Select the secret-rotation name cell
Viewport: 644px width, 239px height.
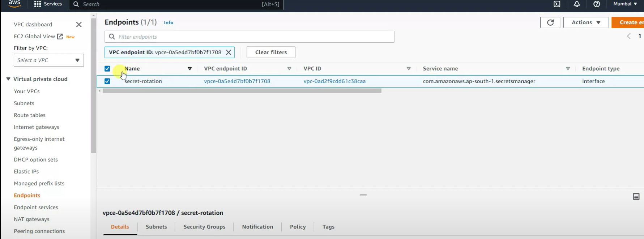(x=143, y=81)
